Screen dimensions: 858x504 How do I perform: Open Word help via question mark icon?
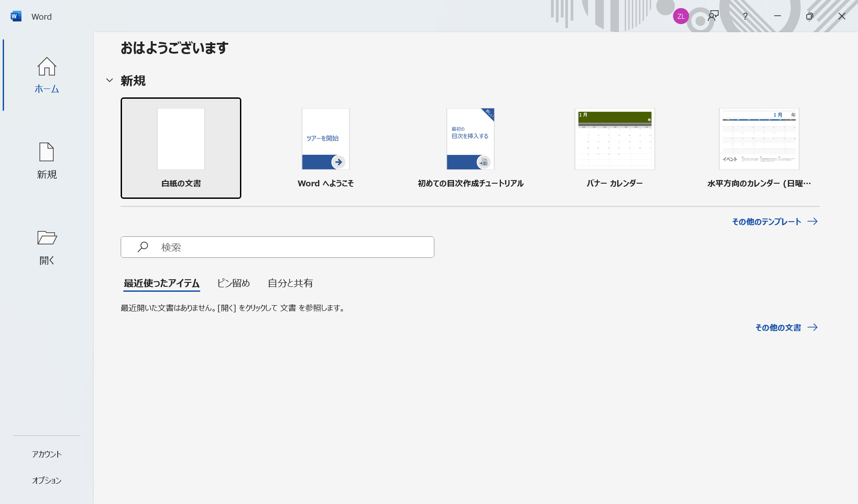point(745,16)
